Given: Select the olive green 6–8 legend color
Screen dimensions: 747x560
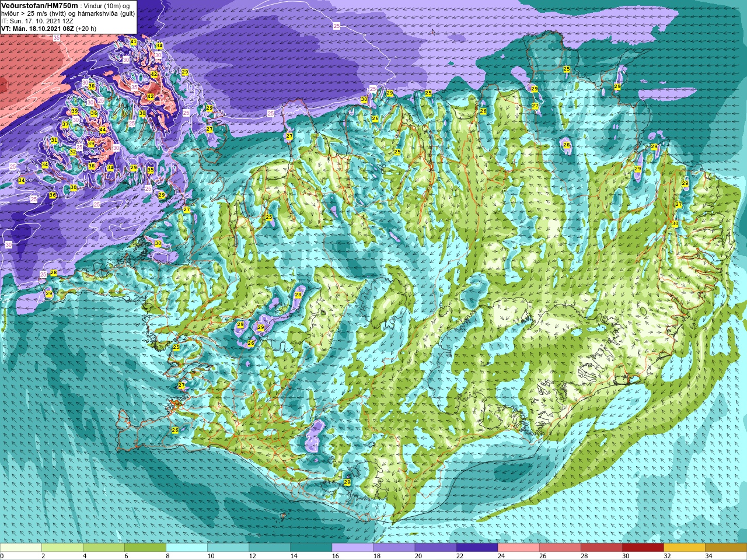Looking at the screenshot, I should click(x=145, y=548).
